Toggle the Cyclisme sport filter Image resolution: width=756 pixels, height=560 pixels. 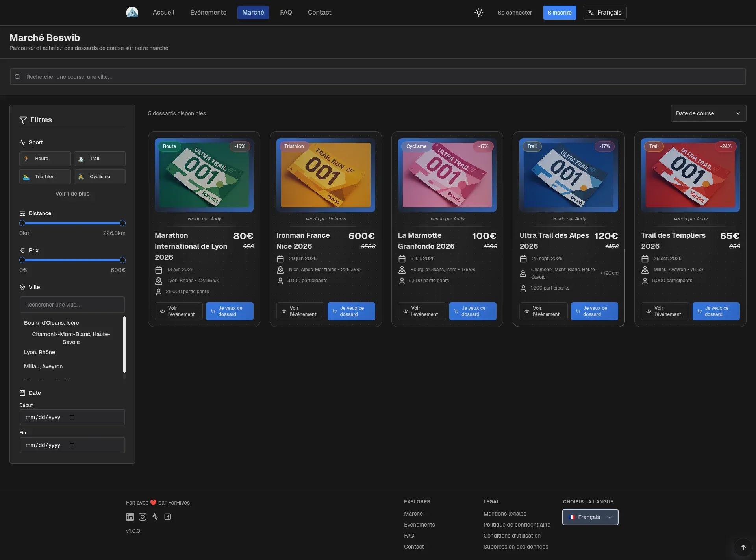(x=100, y=177)
